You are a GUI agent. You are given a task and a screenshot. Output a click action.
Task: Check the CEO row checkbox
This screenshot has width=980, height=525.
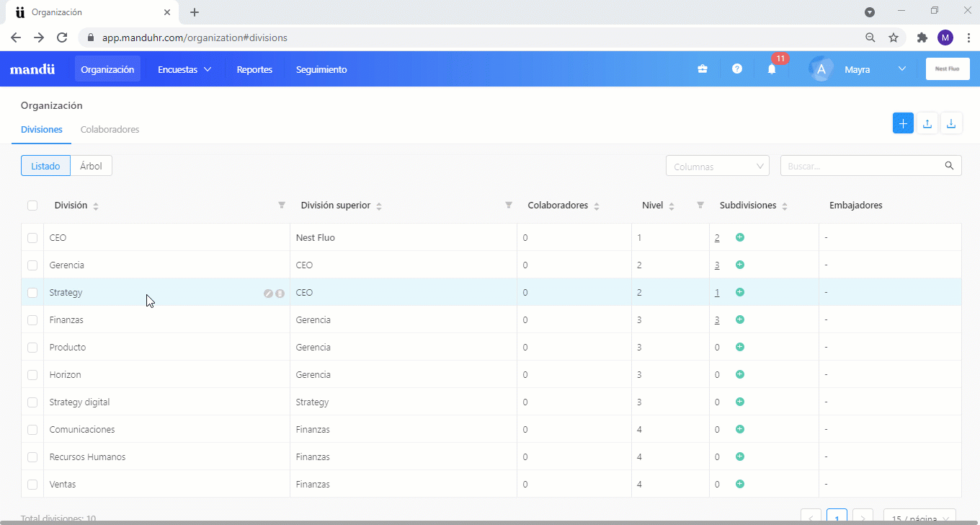point(32,238)
